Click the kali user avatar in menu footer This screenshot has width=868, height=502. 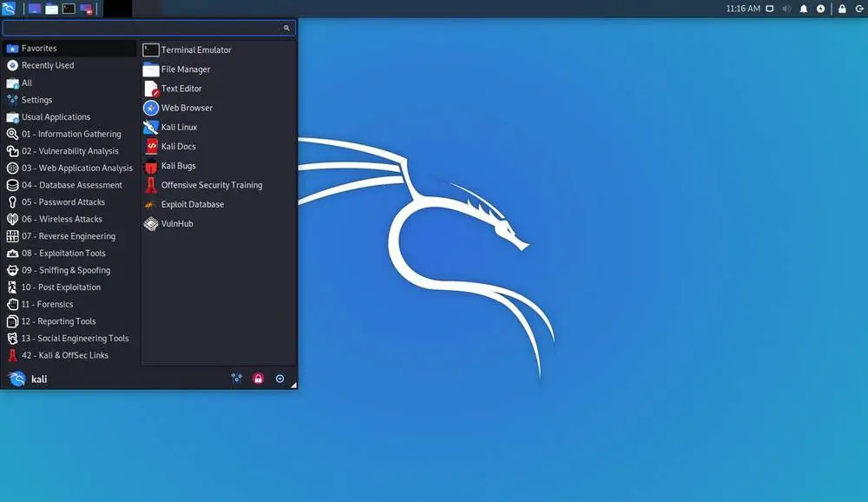coord(17,379)
